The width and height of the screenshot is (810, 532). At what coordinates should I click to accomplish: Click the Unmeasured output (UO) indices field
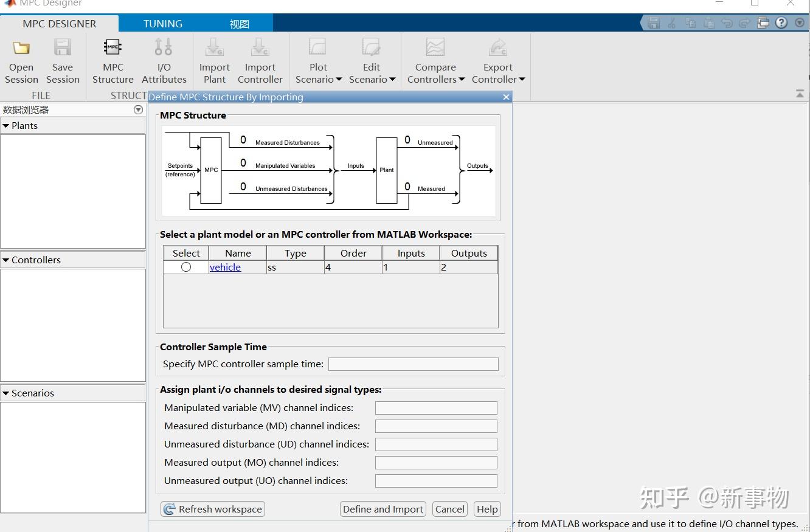click(436, 481)
